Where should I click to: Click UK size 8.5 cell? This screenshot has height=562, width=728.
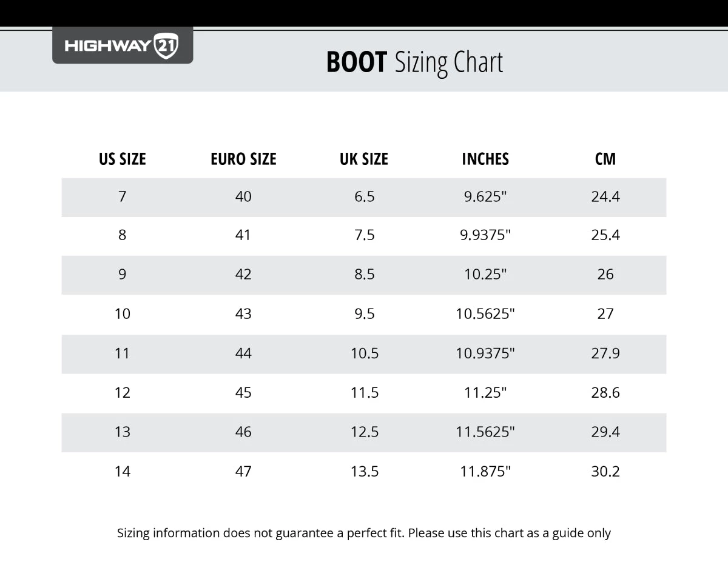point(364,275)
